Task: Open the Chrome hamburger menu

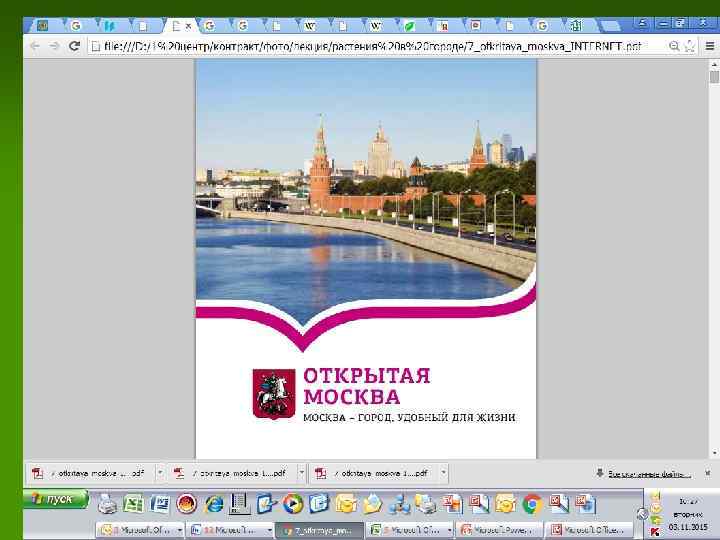Action: coord(709,46)
